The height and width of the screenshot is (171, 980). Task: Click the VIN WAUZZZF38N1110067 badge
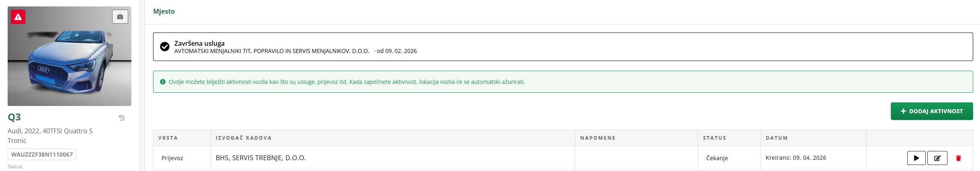point(42,155)
